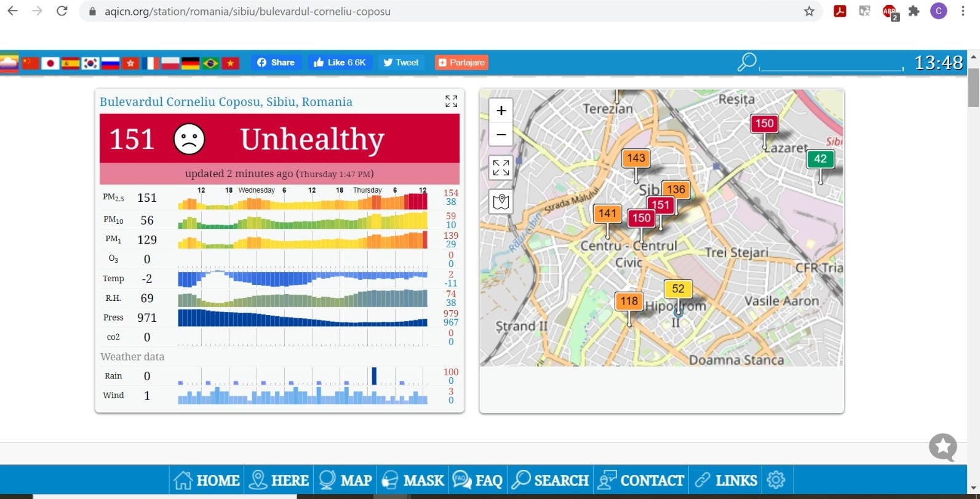
Task: Open FAQ in the bottom menu
Action: click(x=477, y=480)
